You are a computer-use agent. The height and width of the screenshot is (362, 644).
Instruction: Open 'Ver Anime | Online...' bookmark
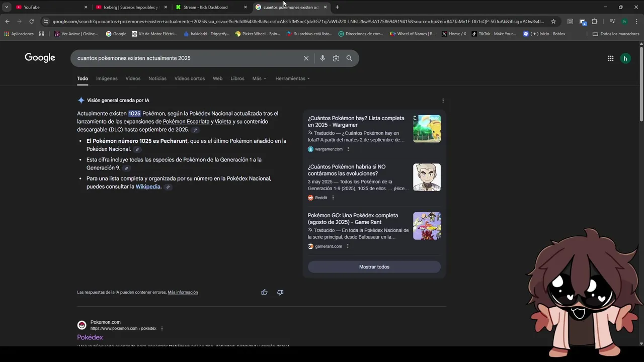(75, 34)
